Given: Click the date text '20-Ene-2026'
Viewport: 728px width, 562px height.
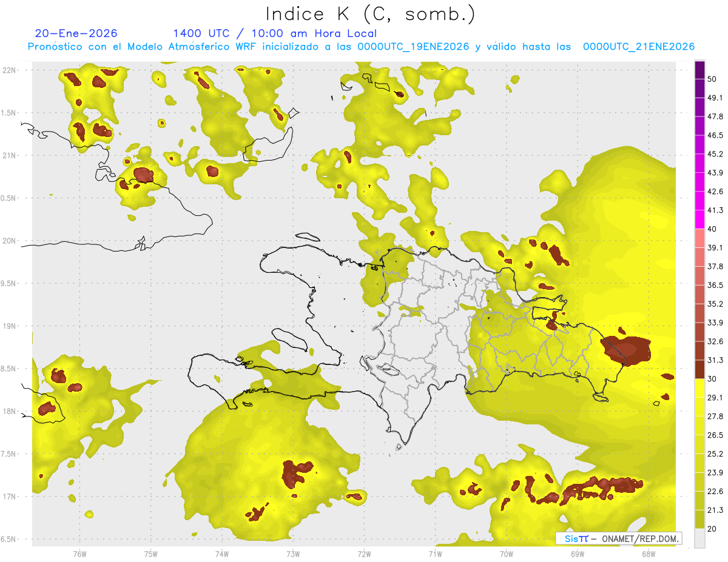Looking at the screenshot, I should coord(76,33).
